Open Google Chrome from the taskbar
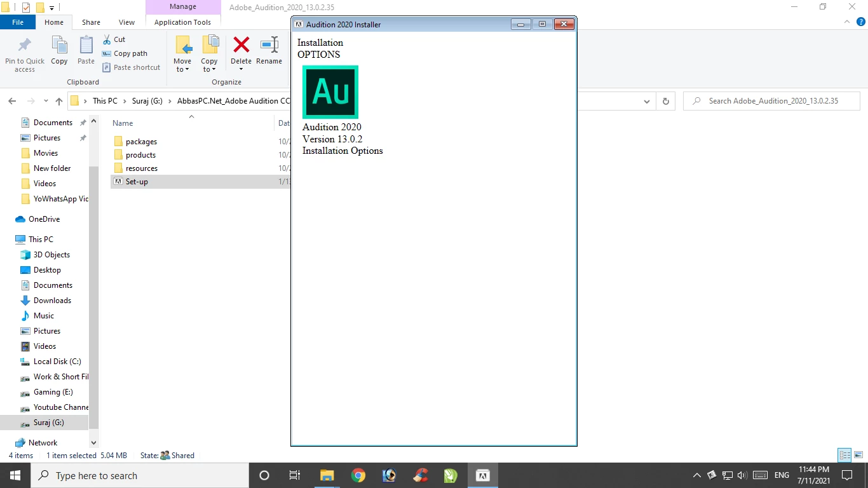 click(x=358, y=475)
